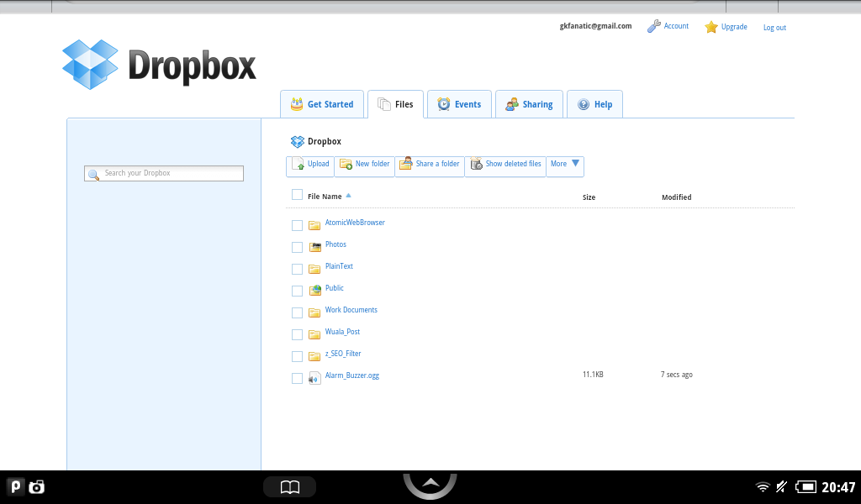Expand the bottom bar up arrow

(x=430, y=484)
